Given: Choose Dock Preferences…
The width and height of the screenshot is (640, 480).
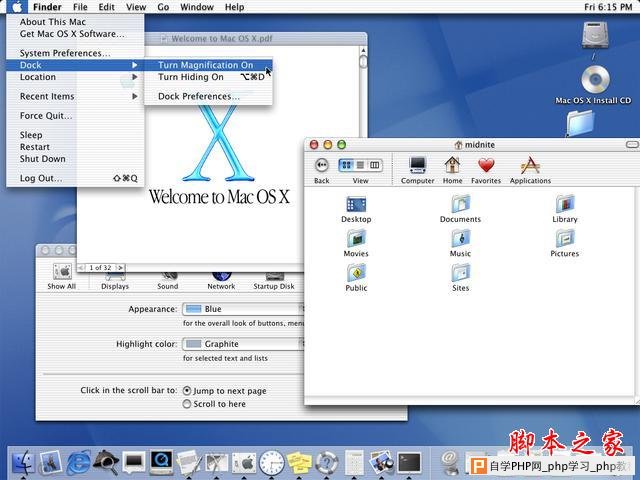Looking at the screenshot, I should tap(208, 96).
